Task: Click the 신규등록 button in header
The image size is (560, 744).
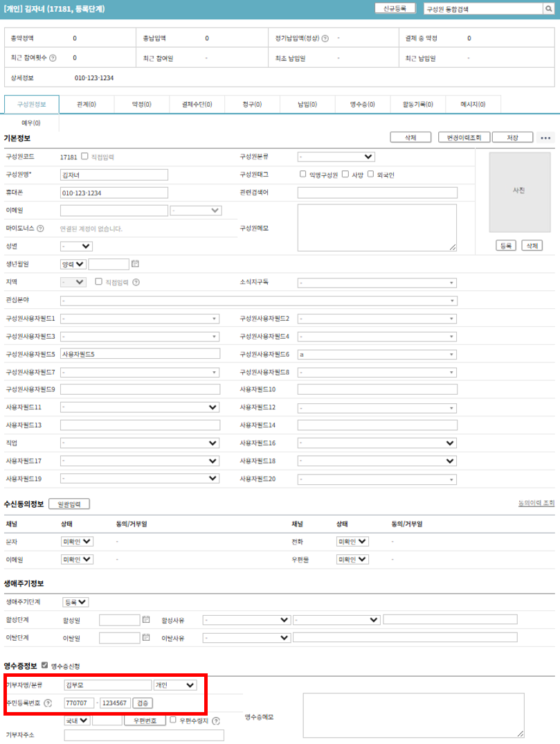Action: [x=395, y=8]
